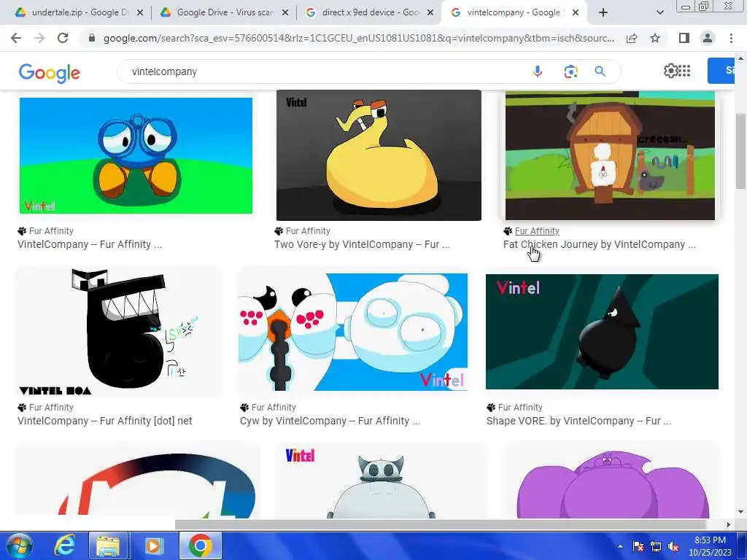
Task: Click the Chrome taskbar icon
Action: pos(200,545)
